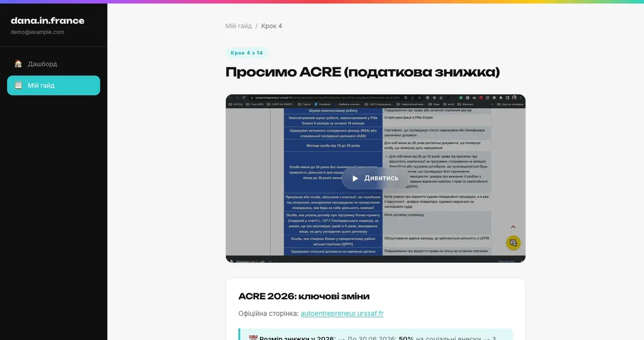Click the heading Просимо ACRE (податкова знижка)
The image size is (644, 340).
(363, 72)
